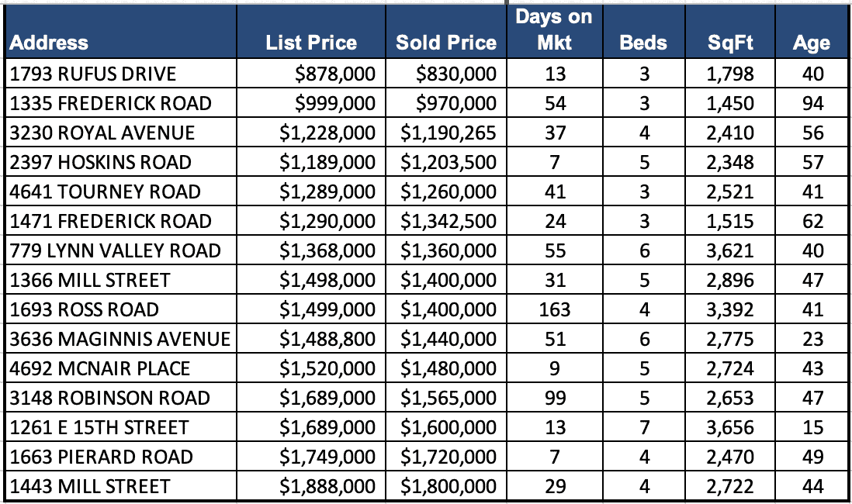Click the 3636 MAGINNIS AVENUE address cell
The height and width of the screenshot is (504, 852).
pyautogui.click(x=119, y=339)
